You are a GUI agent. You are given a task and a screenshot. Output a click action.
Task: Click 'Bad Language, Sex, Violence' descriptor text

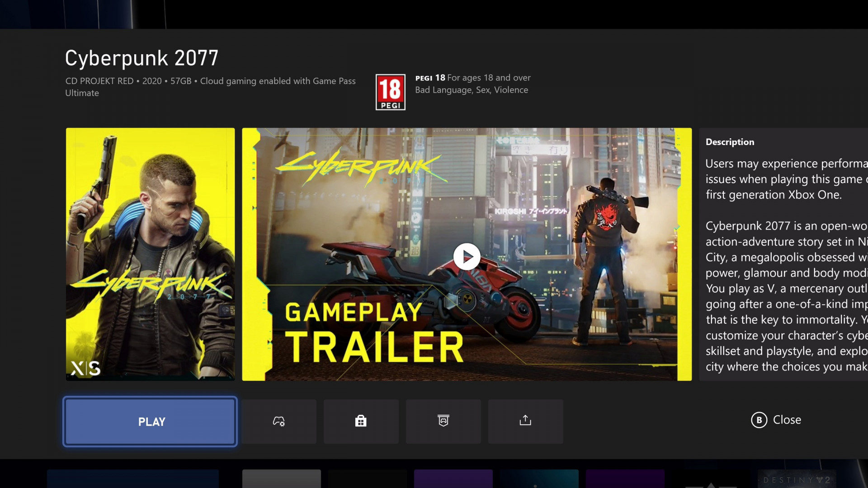(472, 90)
